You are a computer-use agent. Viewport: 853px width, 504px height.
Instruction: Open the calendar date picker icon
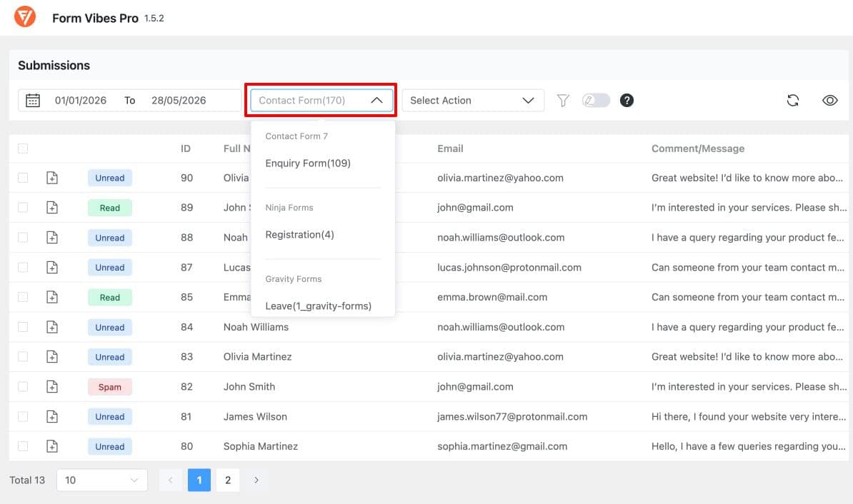[x=33, y=101]
